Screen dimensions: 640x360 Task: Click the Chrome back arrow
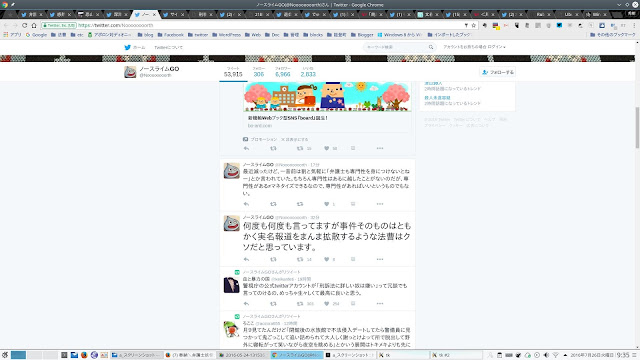(6, 25)
